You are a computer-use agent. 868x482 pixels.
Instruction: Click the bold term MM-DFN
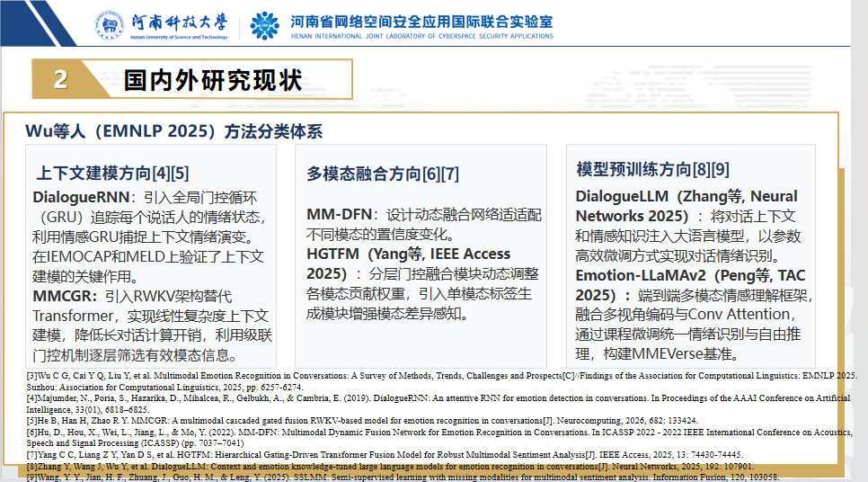coord(339,214)
